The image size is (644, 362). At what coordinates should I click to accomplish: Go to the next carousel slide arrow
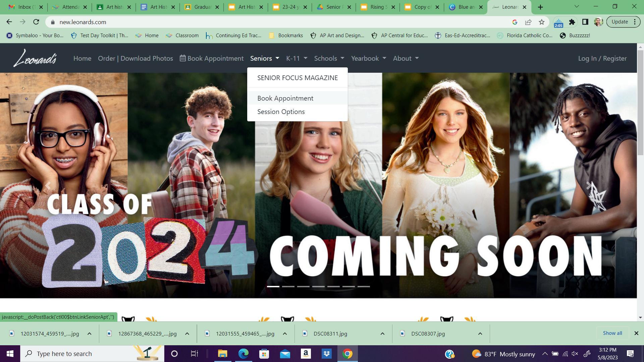click(588, 185)
